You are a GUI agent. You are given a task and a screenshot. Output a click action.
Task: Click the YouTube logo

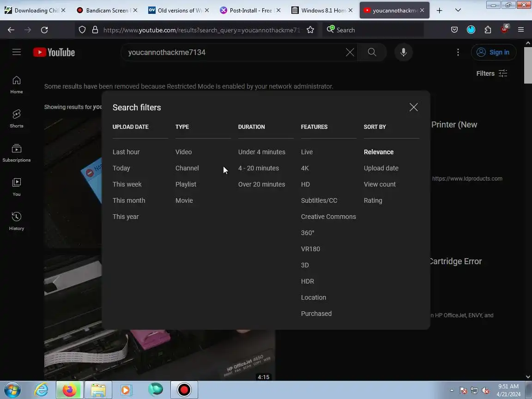(x=54, y=52)
